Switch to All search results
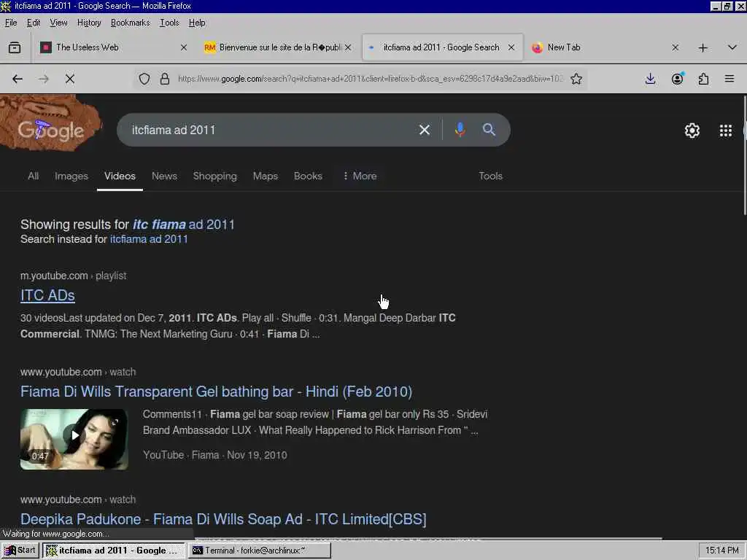Image resolution: width=747 pixels, height=560 pixels. tap(33, 176)
